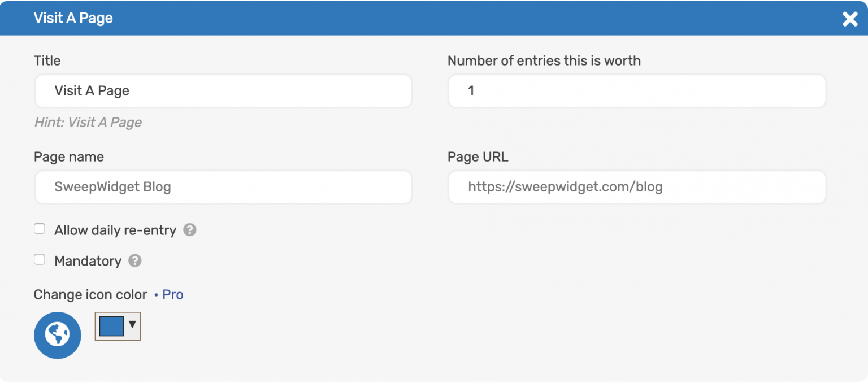The height and width of the screenshot is (383, 868).
Task: Enable the Allow daily re-entry option
Action: click(x=39, y=228)
